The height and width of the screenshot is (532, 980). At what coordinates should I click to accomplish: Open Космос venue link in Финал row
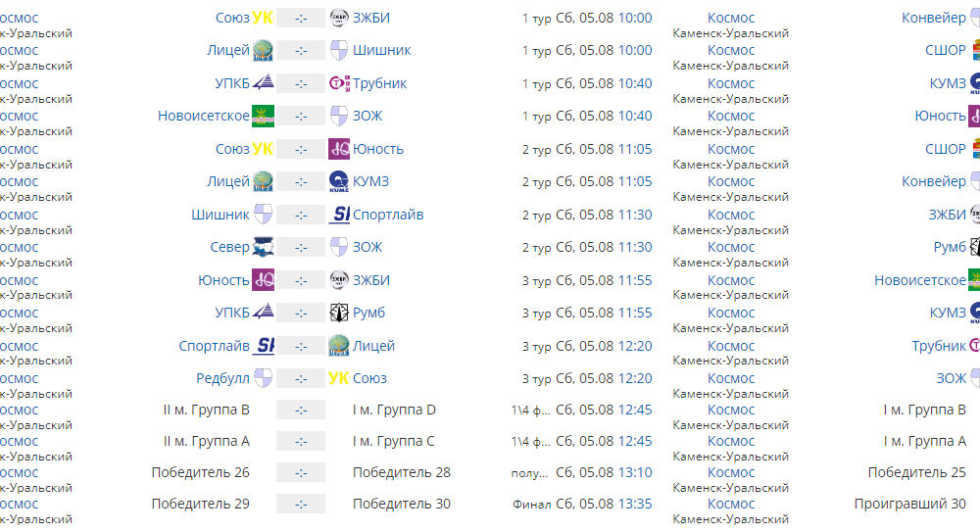click(731, 504)
